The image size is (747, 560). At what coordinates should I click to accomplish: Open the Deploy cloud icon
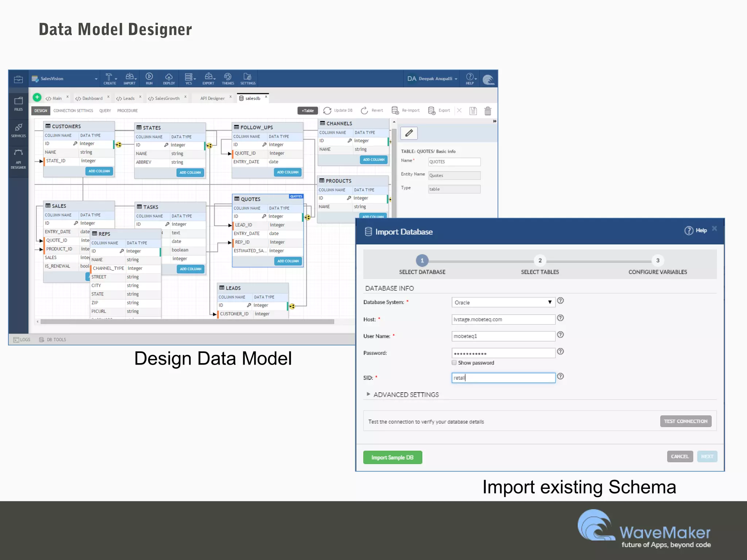pyautogui.click(x=169, y=78)
